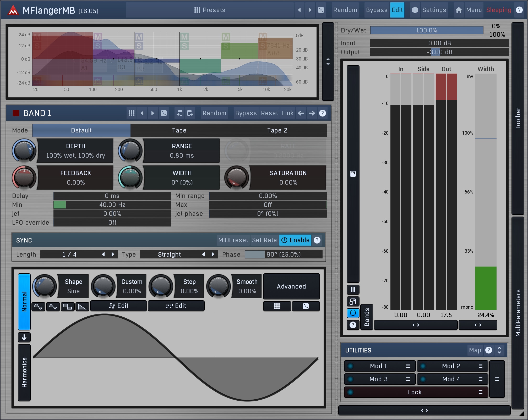Select next Band 1 preset arrow

click(153, 113)
